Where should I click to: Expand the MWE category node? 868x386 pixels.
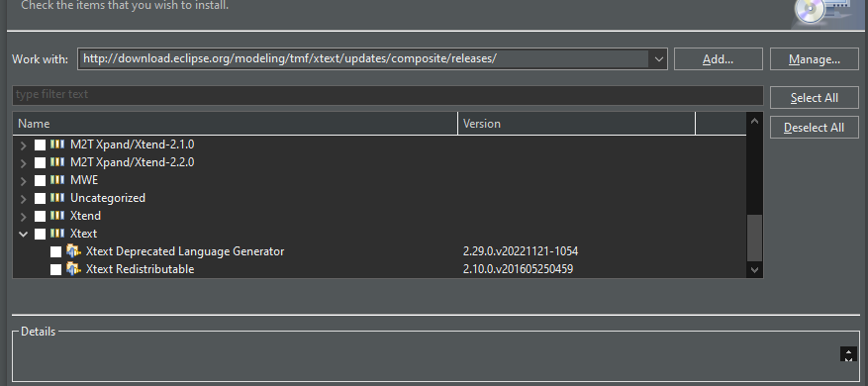point(23,180)
